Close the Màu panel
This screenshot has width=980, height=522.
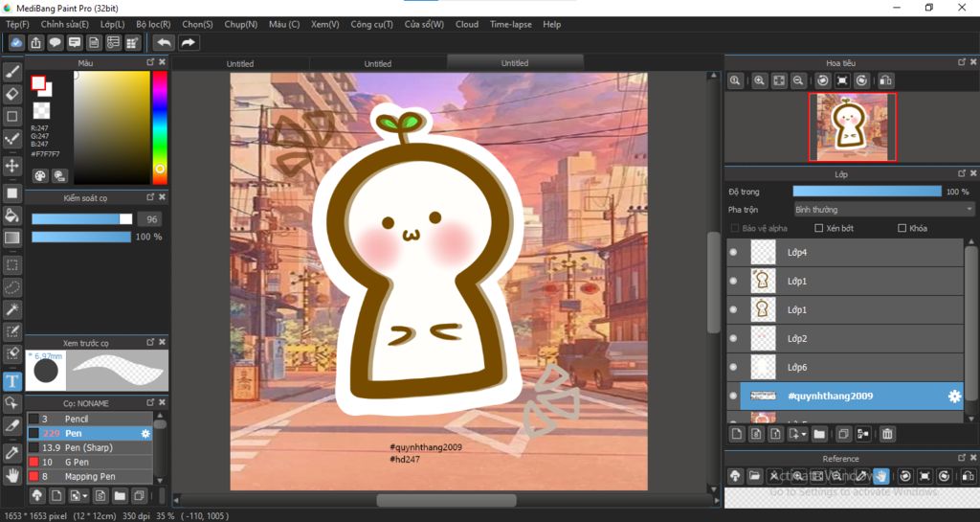pos(163,62)
